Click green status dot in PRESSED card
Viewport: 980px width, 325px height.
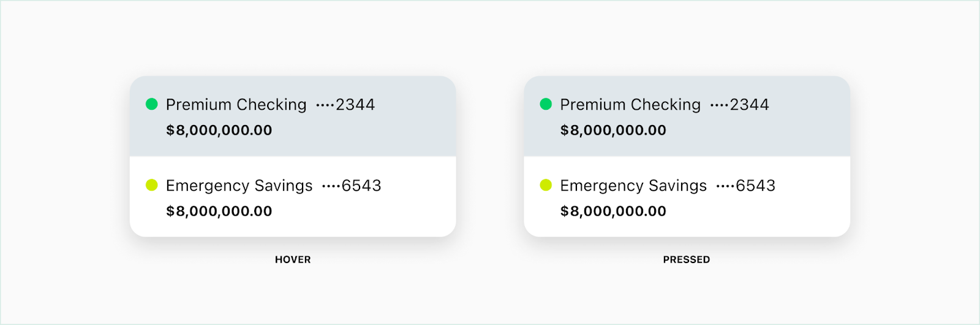546,104
